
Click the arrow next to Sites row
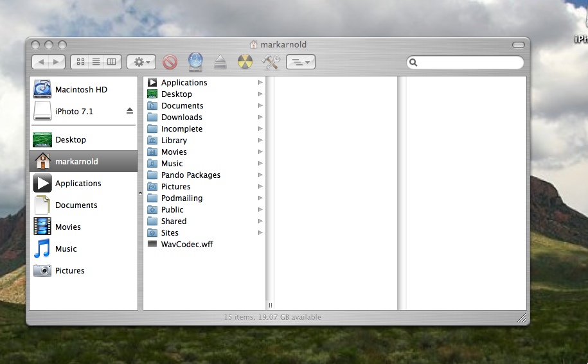pos(260,233)
